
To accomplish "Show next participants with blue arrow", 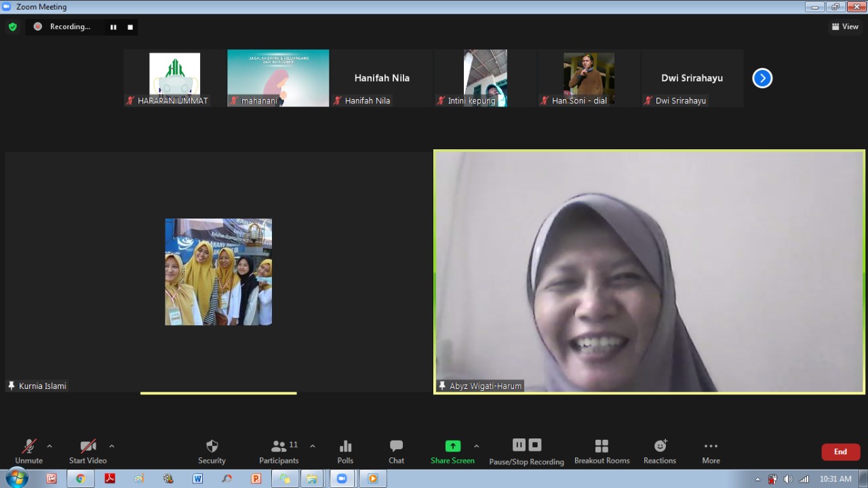I will pos(762,78).
